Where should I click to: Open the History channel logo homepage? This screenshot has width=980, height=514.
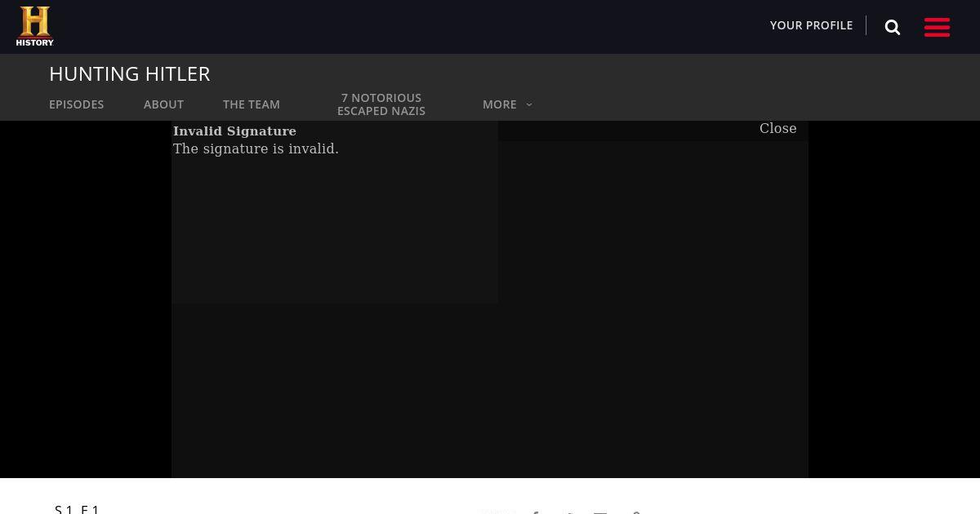(x=35, y=26)
